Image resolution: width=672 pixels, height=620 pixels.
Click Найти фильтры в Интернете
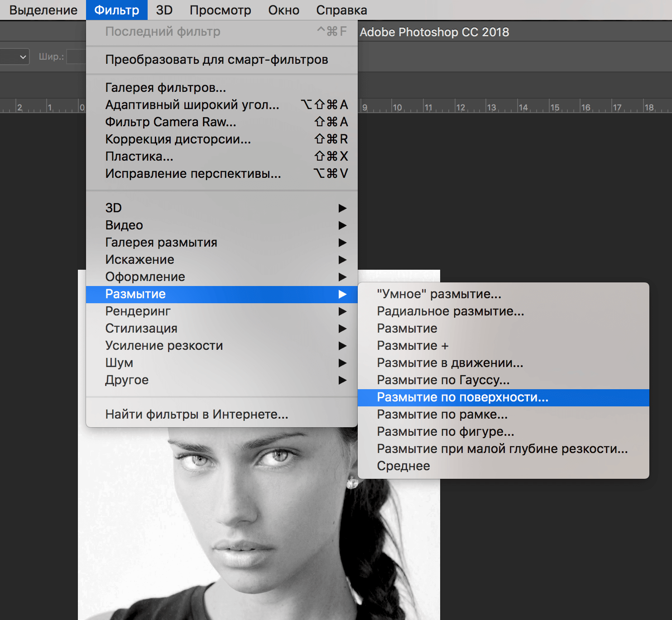pos(197,414)
